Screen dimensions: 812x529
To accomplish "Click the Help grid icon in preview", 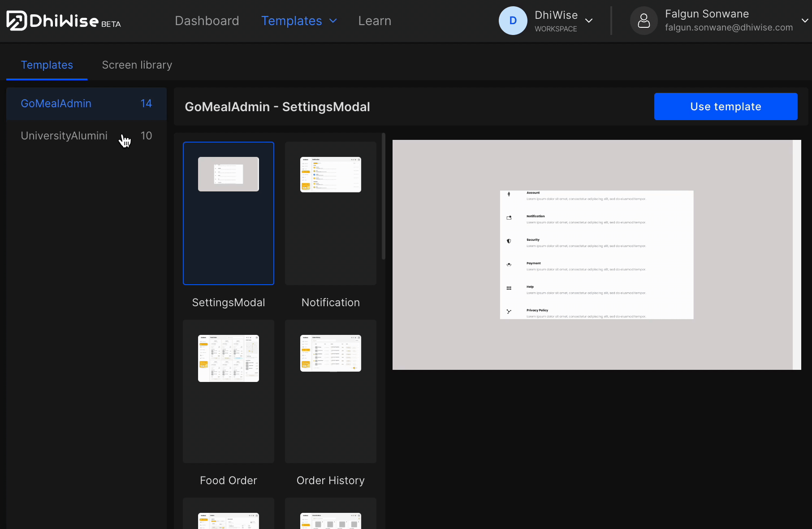I will (509, 288).
